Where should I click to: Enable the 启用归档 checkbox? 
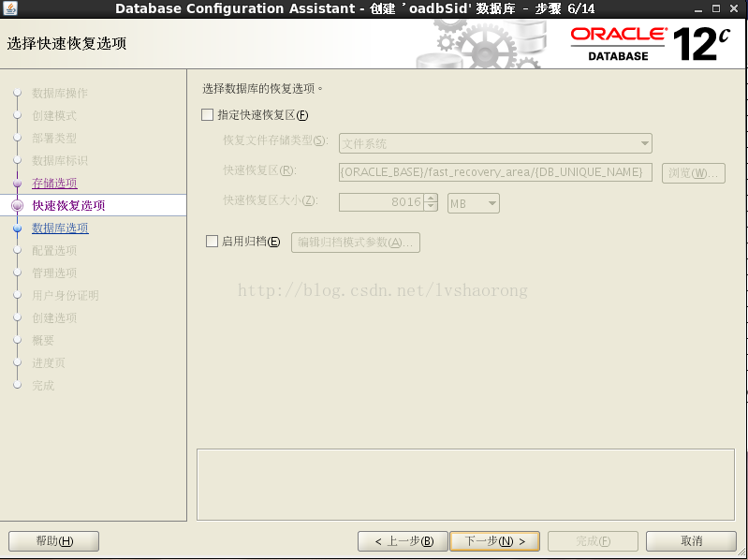point(212,242)
